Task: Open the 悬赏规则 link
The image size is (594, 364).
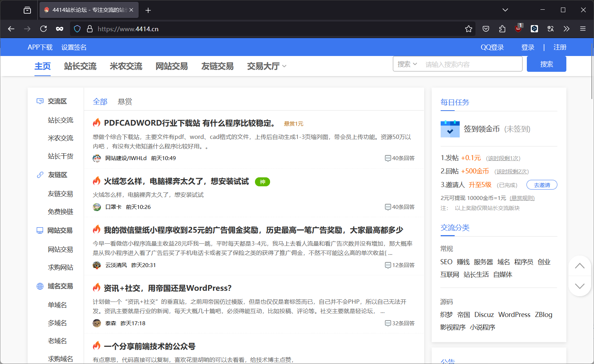Action: pos(522,198)
